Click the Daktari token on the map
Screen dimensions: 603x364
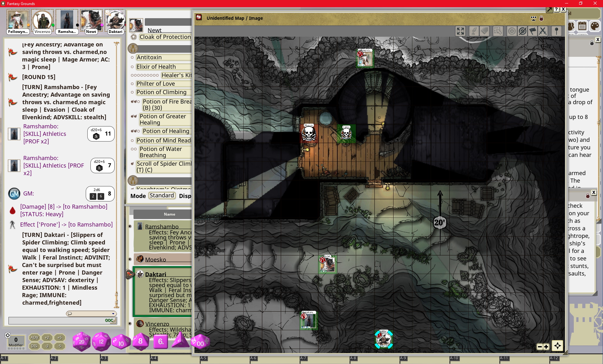click(384, 339)
